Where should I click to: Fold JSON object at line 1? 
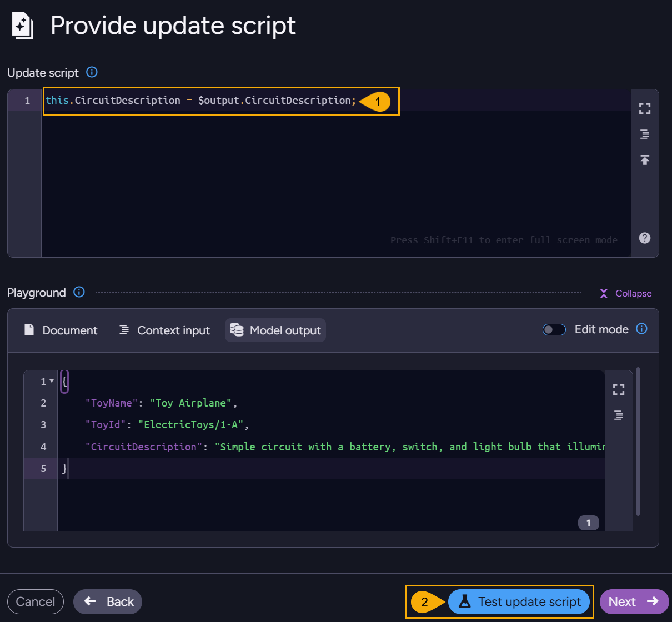pos(52,381)
